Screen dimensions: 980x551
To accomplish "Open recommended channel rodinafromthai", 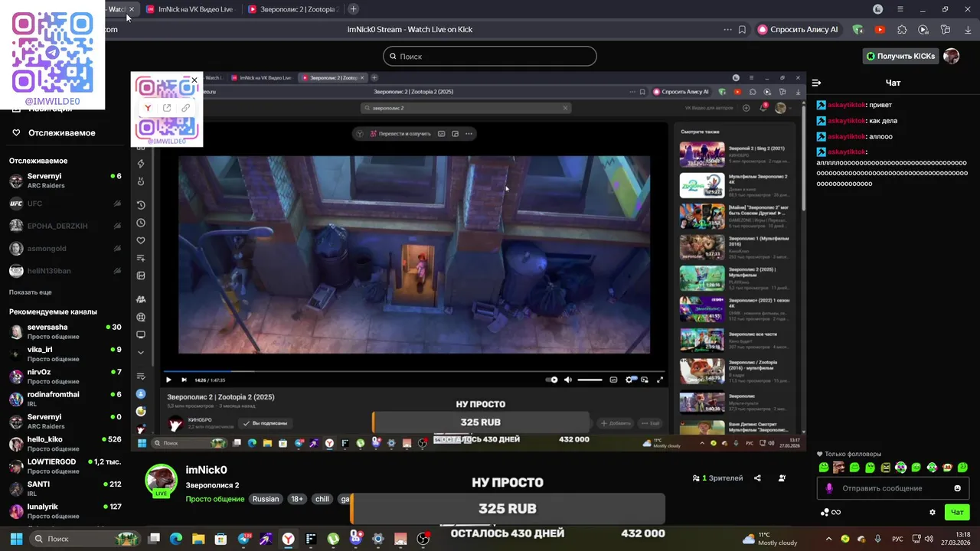I will (x=65, y=399).
